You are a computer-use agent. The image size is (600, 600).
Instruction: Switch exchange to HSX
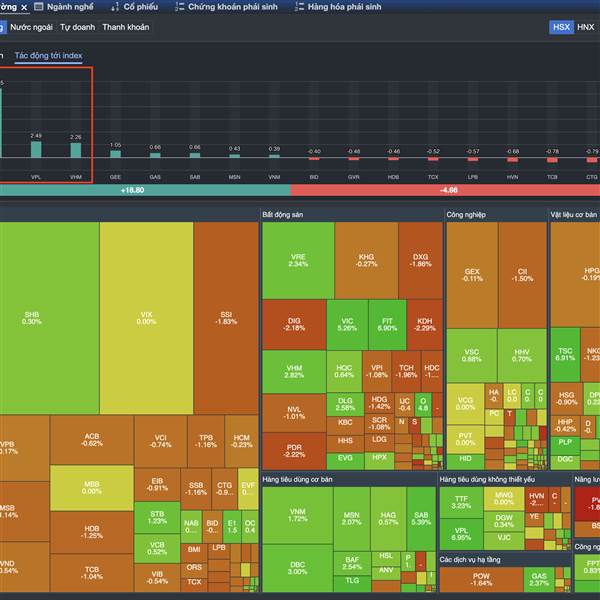pos(561,27)
